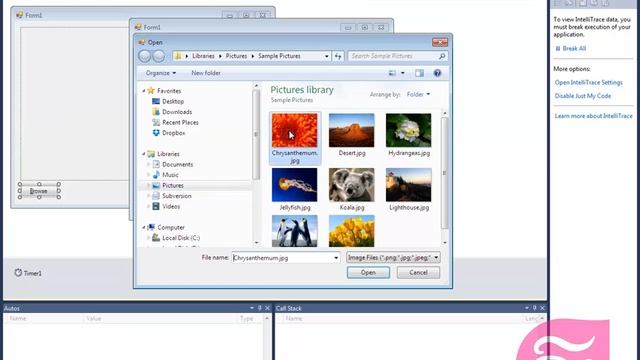The width and height of the screenshot is (640, 360).
Task: Click the pin icon of Call Stack panel
Action: coord(535,308)
